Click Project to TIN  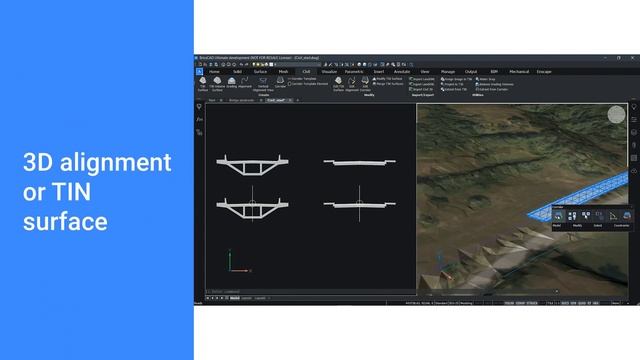452,84
